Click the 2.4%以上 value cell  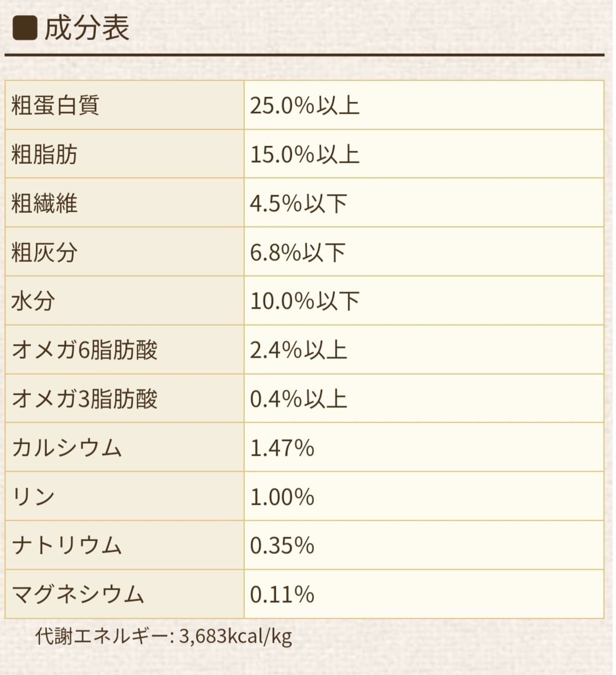pyautogui.click(x=298, y=350)
